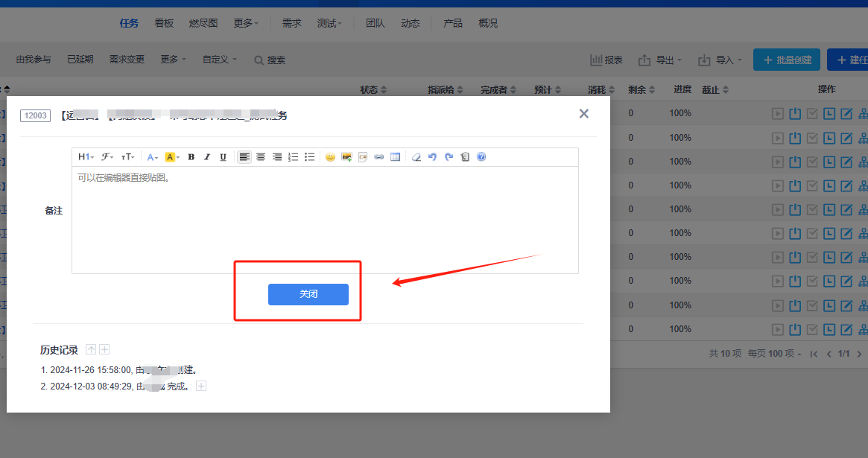Insert a numbered list in the editor
The image size is (868, 458).
[x=294, y=157]
